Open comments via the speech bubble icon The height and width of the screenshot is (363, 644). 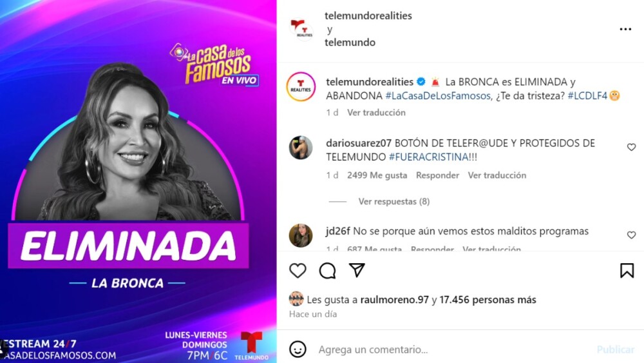pos(327,271)
